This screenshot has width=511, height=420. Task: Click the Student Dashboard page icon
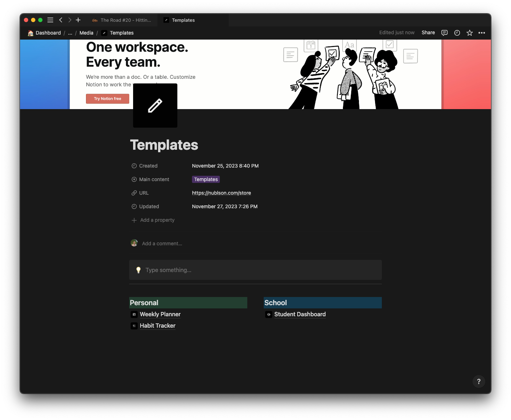tap(269, 314)
